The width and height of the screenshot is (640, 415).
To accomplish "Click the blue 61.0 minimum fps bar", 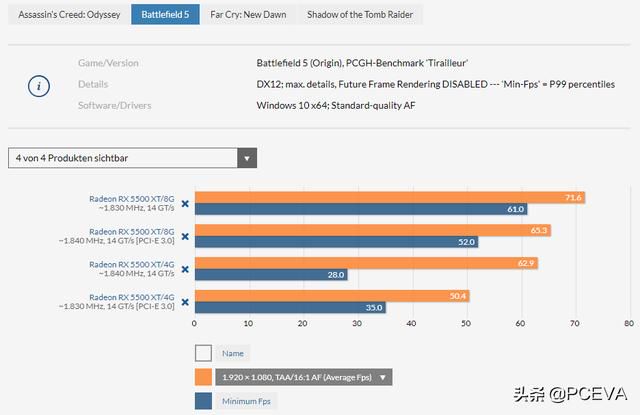I will (x=361, y=209).
